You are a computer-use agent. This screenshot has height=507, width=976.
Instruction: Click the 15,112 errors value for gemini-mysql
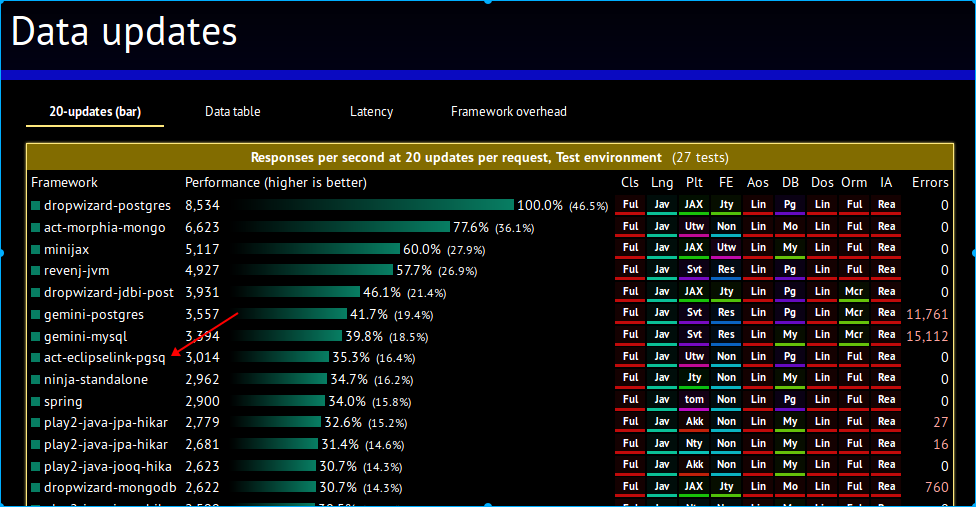pyautogui.click(x=927, y=336)
